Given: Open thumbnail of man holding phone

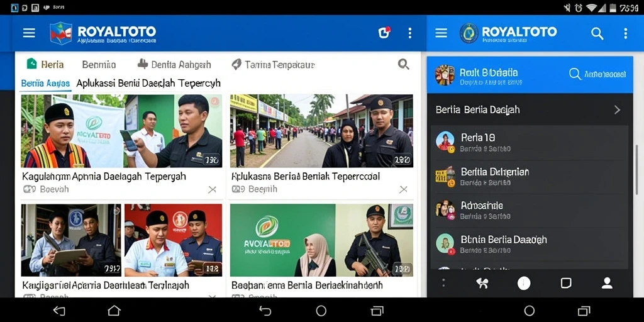Looking at the screenshot, I should click(x=121, y=131).
